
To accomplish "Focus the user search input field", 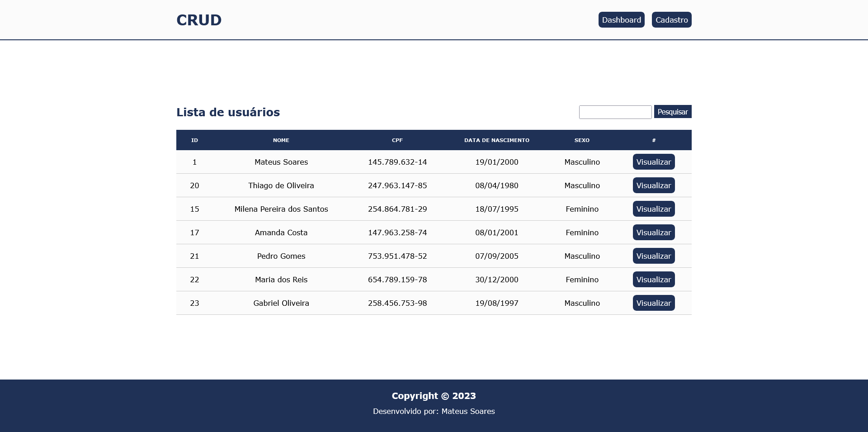I will 615,112.
